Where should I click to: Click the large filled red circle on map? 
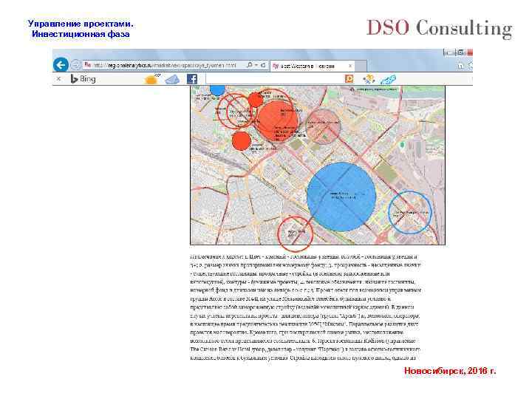[x=277, y=120]
